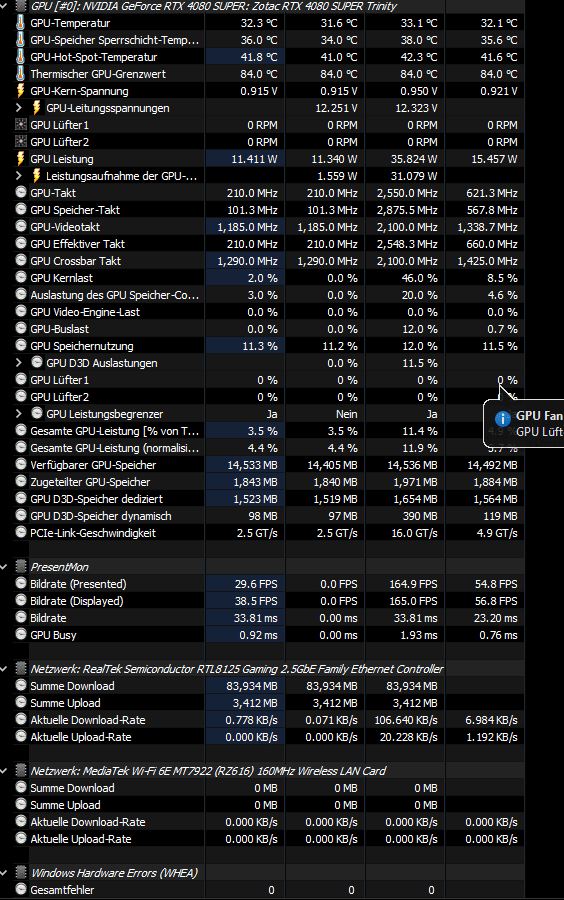Screen dimensions: 564x900
Task: Click the 14,533 MB available memory value
Action: coord(252,465)
